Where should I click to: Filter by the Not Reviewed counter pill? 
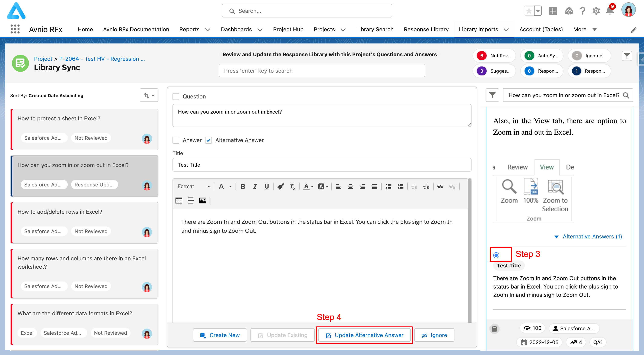pos(494,56)
